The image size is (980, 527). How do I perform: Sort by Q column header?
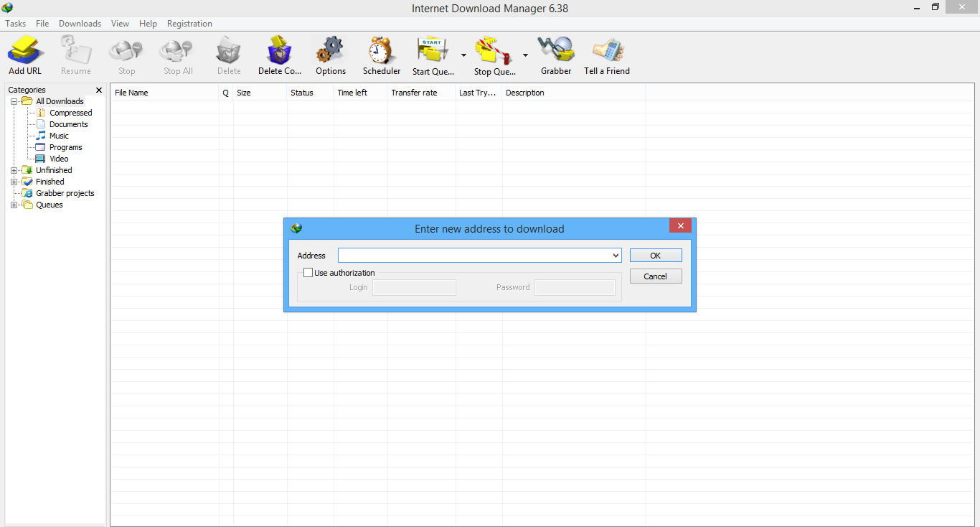point(226,93)
